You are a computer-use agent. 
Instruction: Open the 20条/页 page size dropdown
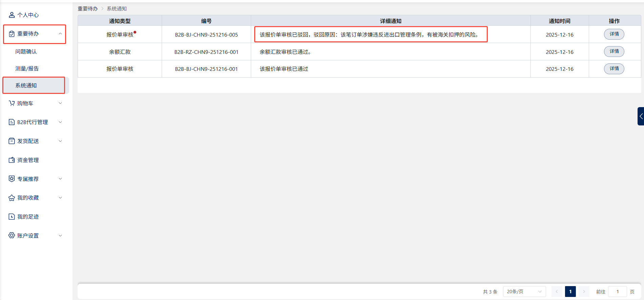(x=524, y=292)
